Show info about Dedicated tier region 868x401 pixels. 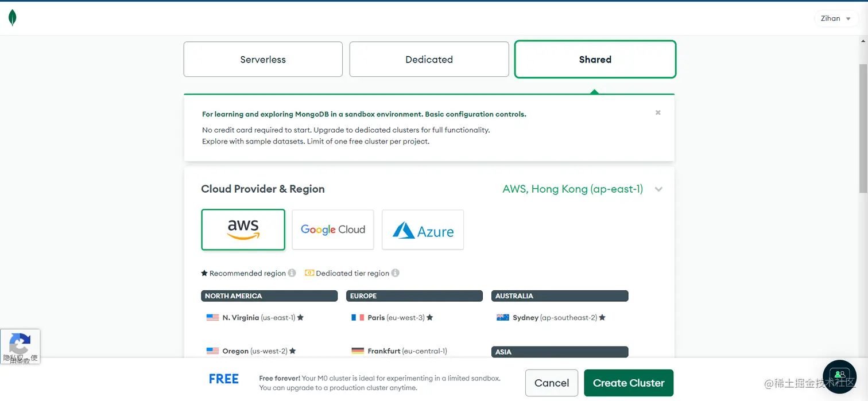click(395, 273)
